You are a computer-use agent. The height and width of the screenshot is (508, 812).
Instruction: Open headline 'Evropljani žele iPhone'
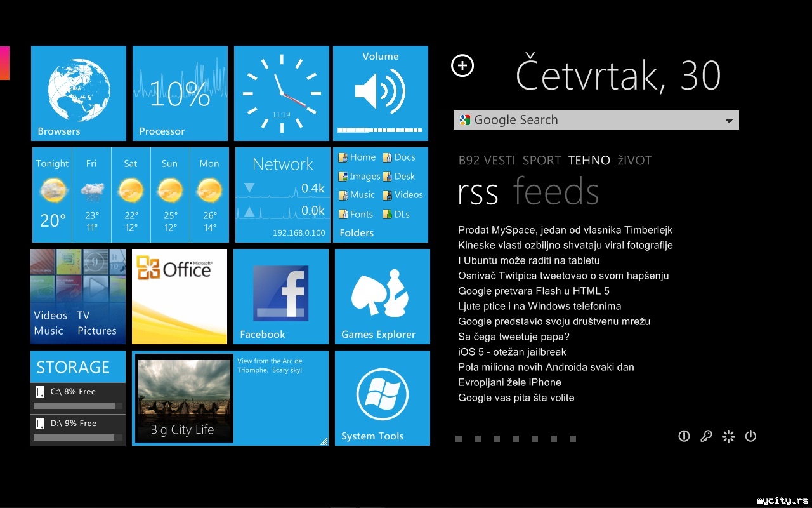509,382
